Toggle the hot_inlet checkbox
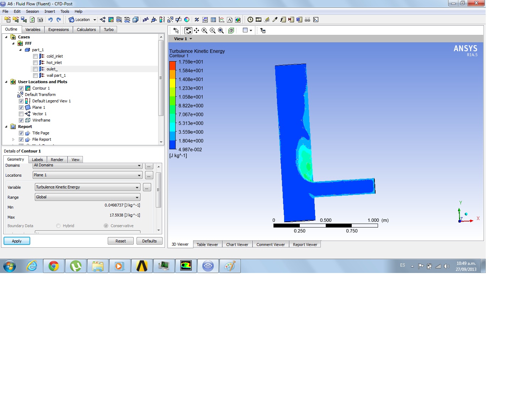 (x=35, y=63)
